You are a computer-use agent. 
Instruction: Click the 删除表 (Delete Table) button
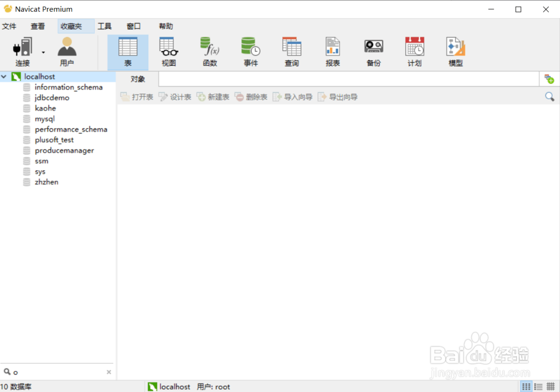click(x=251, y=97)
